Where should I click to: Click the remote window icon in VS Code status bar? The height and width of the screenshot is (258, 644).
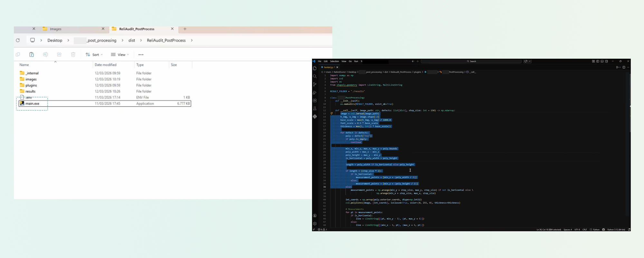click(x=314, y=230)
